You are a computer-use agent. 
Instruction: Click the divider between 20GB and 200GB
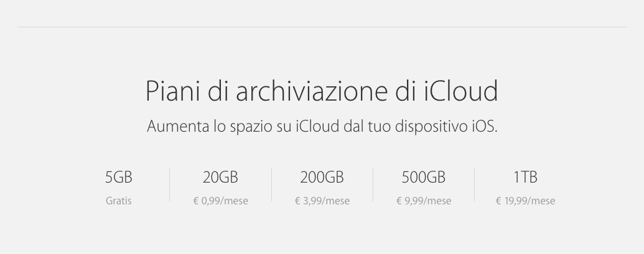[x=271, y=184]
